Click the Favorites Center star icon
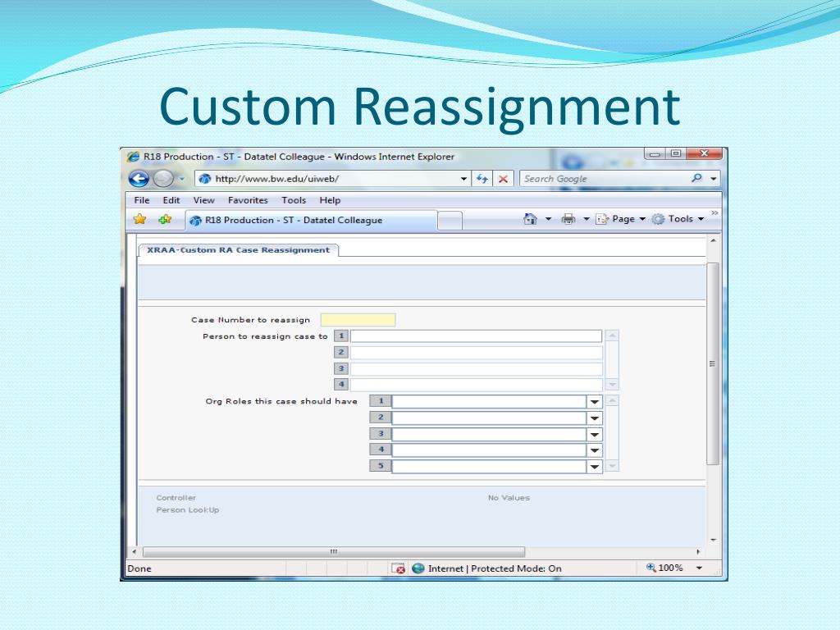 point(139,219)
